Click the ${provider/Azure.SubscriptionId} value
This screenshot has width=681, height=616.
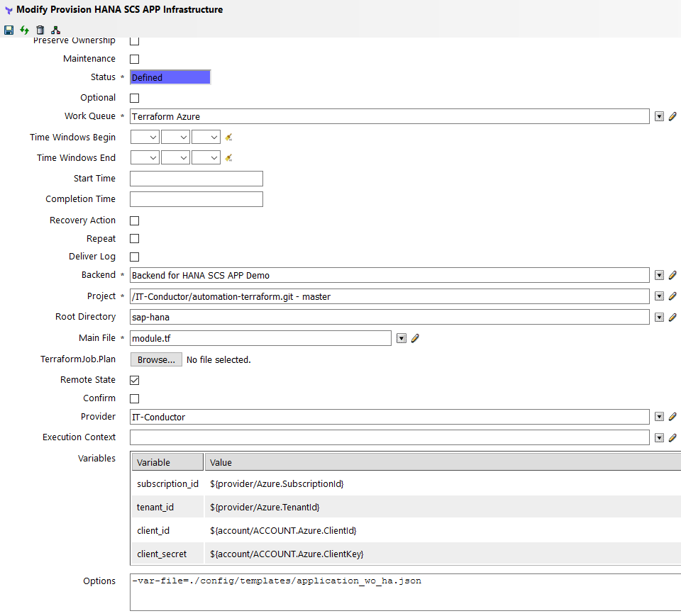coord(277,483)
